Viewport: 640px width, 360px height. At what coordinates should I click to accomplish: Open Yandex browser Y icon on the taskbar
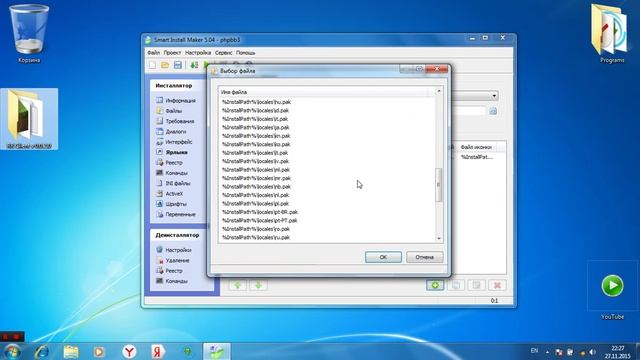click(129, 351)
